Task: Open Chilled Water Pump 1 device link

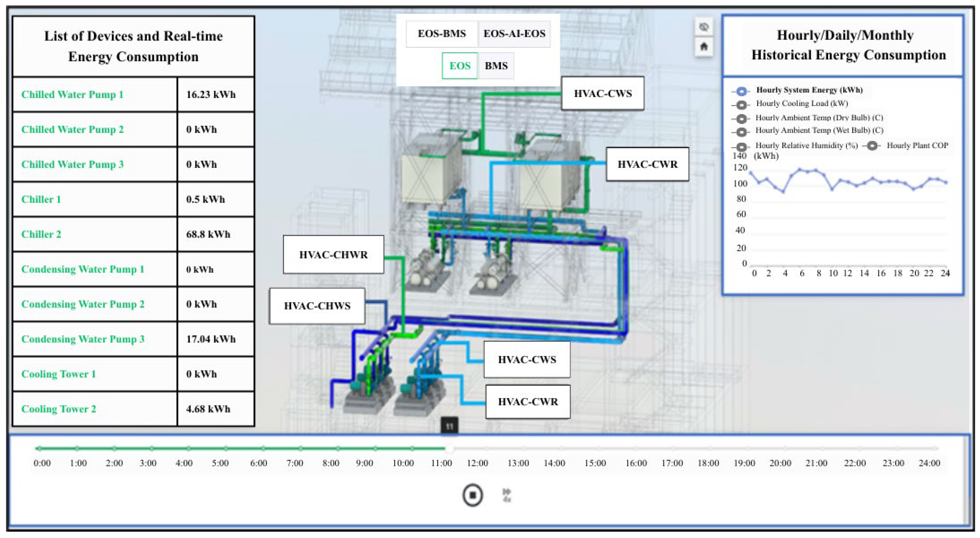Action: (x=72, y=94)
